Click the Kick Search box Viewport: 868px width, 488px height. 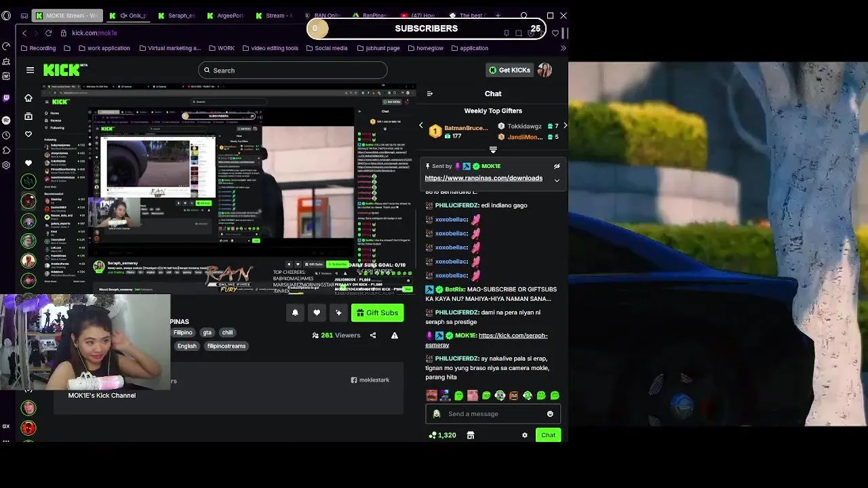[293, 70]
